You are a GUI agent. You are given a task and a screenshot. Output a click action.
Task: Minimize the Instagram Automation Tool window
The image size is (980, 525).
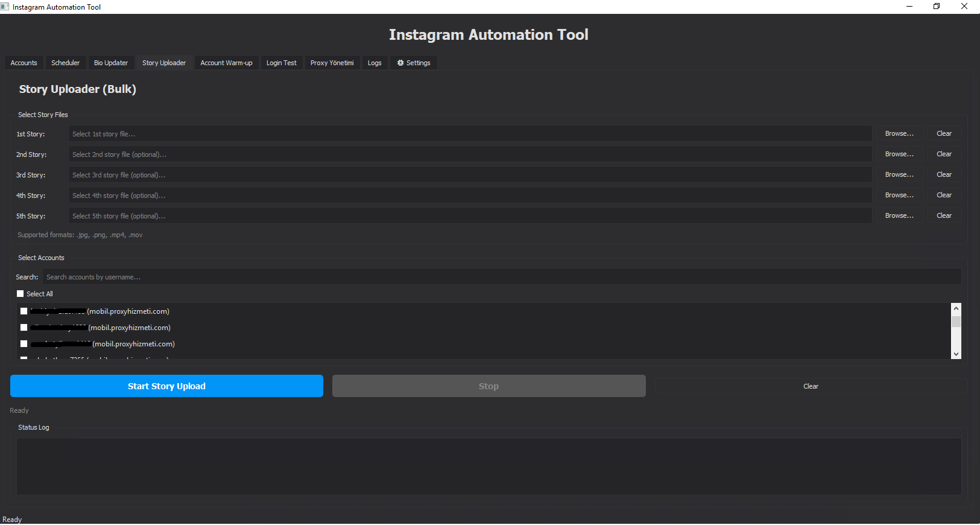click(x=909, y=7)
